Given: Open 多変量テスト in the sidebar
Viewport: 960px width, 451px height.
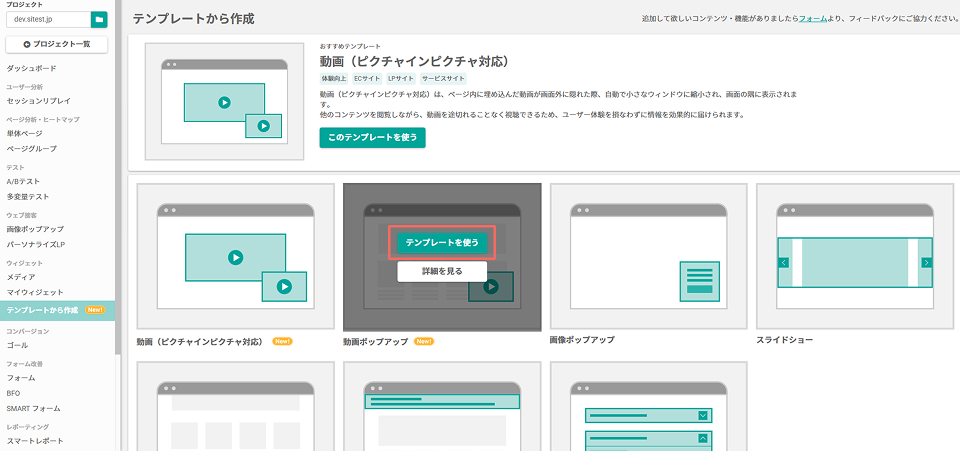Looking at the screenshot, I should click(x=28, y=196).
